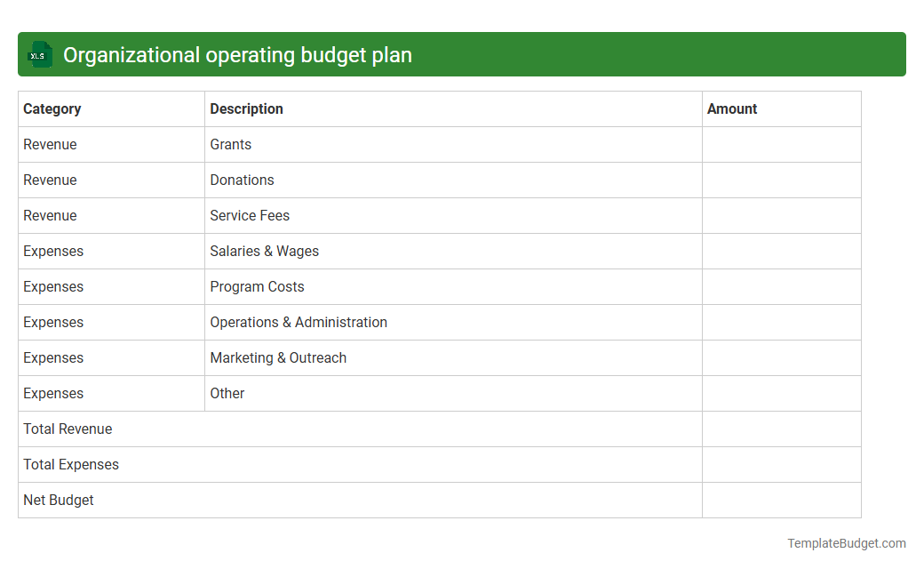Select the 'Organizational operating budget plan' title
This screenshot has width=924, height=569.
tap(240, 54)
